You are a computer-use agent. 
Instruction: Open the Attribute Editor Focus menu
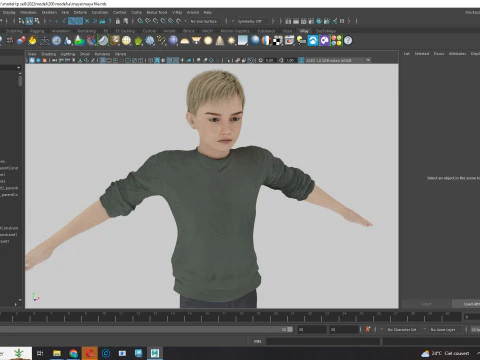coord(439,54)
